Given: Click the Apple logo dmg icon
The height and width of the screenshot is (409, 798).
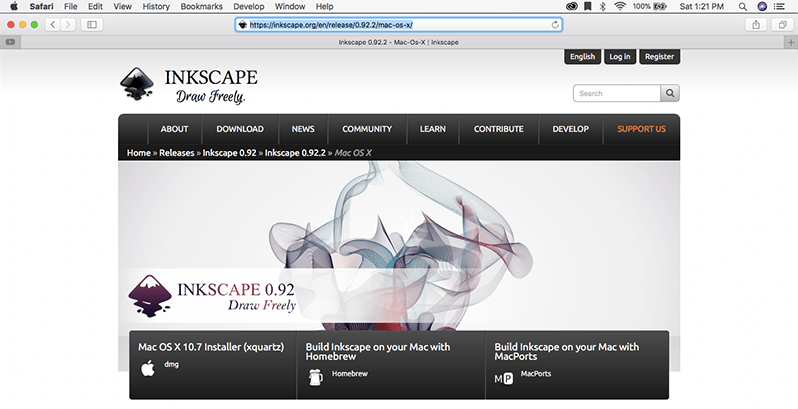Looking at the screenshot, I should coord(148,369).
